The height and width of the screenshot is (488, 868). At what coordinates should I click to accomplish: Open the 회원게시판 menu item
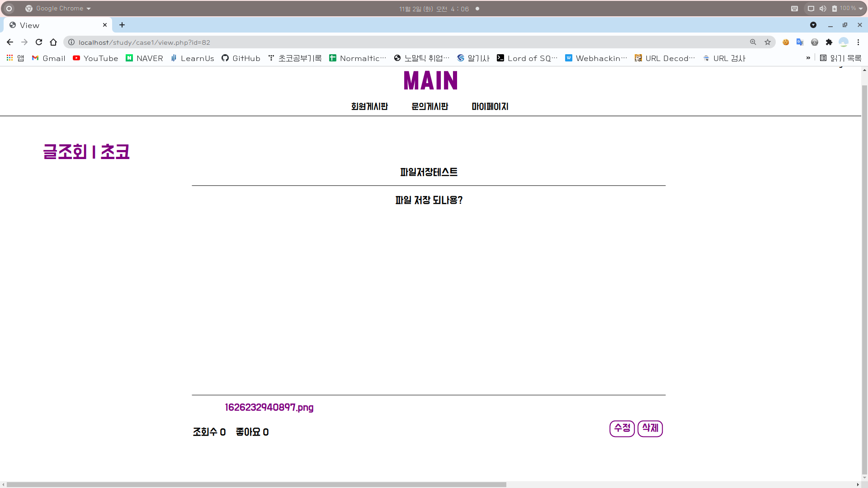tap(369, 107)
